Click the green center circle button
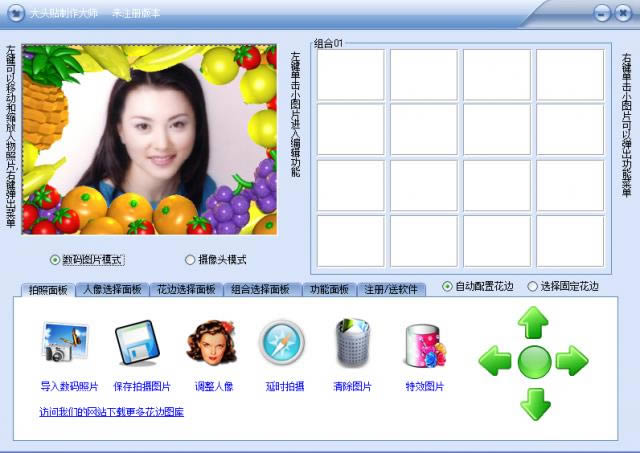The width and height of the screenshot is (640, 453). 535,361
